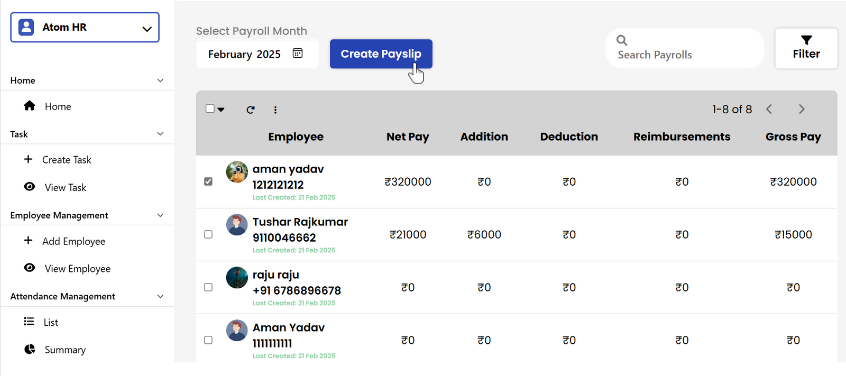The width and height of the screenshot is (846, 376).
Task: Open the Filter button
Action: (x=806, y=49)
